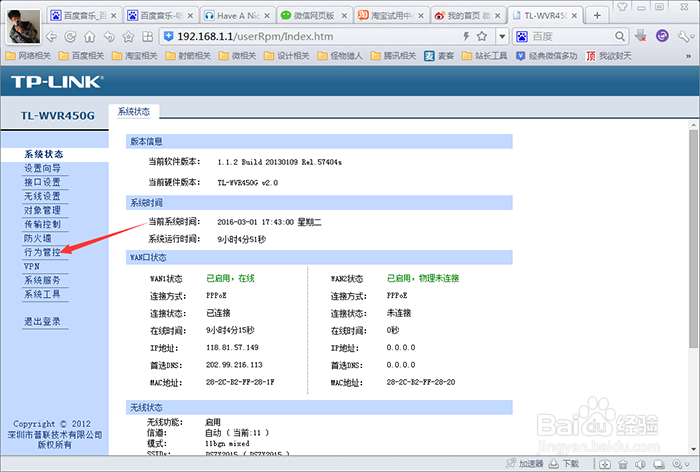Viewport: 700px width, 472px height.
Task: Close the 微信网页版 tab
Action: (344, 16)
